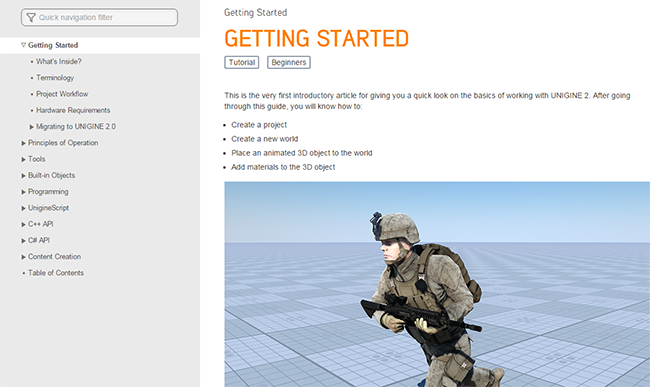Open the What's Inside? page

coord(58,61)
